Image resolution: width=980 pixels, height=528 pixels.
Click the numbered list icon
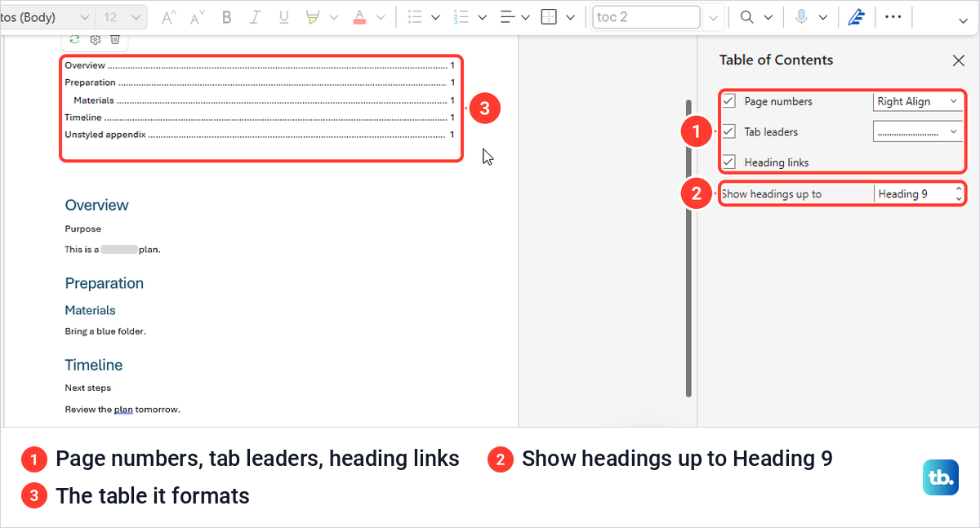(x=461, y=17)
